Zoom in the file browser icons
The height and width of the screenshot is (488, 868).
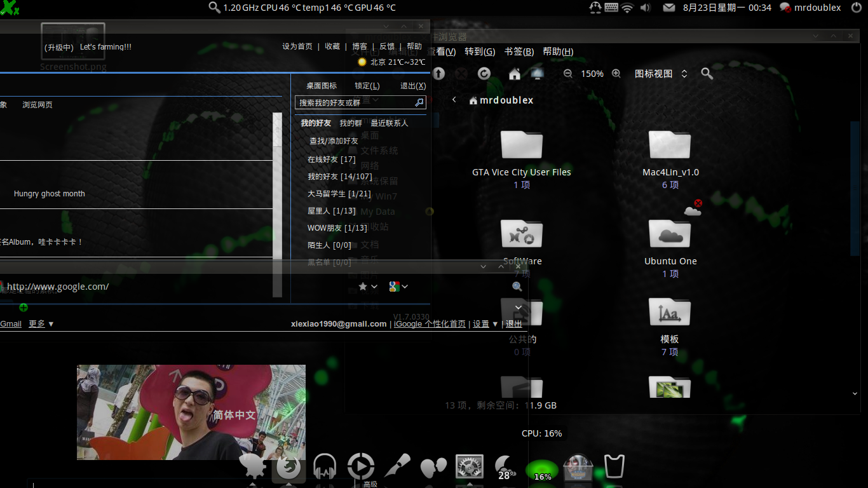(x=616, y=74)
